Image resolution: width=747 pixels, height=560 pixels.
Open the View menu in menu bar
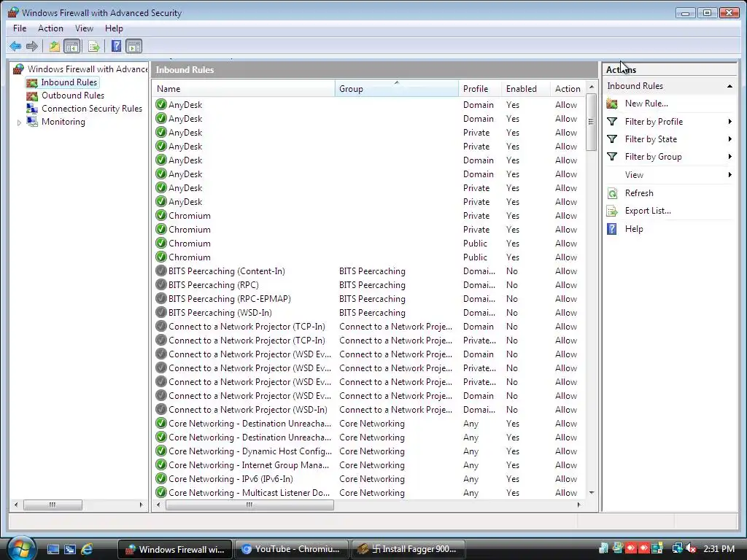click(x=84, y=28)
